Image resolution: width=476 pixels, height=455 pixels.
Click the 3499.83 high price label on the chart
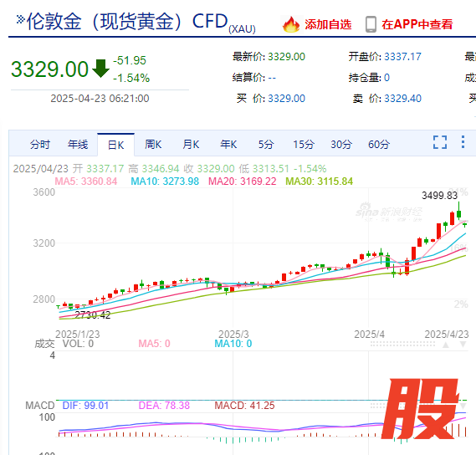tap(439, 196)
